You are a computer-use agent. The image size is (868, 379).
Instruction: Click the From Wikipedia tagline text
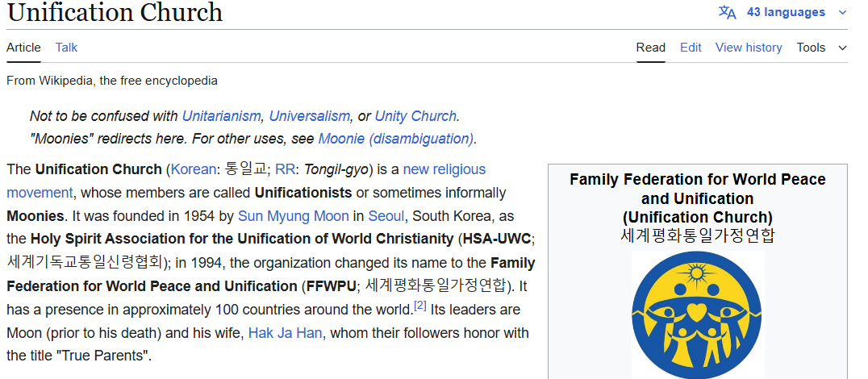[x=112, y=81]
